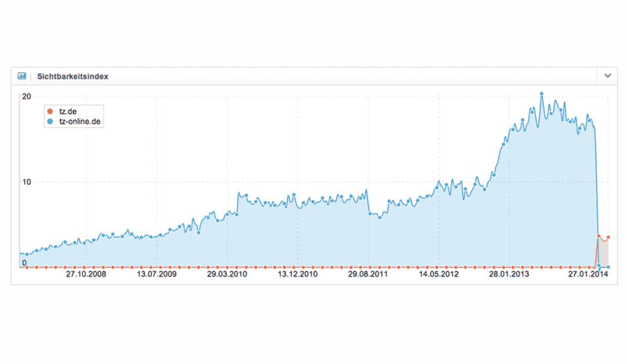Click the 29.03.2010 x-axis date label
Image resolution: width=627 pixels, height=364 pixels.
tap(227, 275)
